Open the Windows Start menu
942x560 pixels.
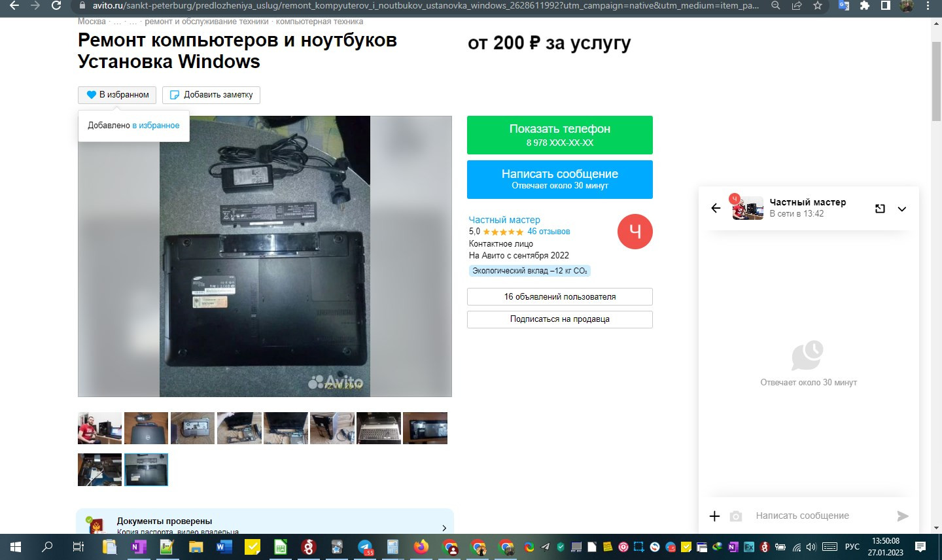(16, 547)
